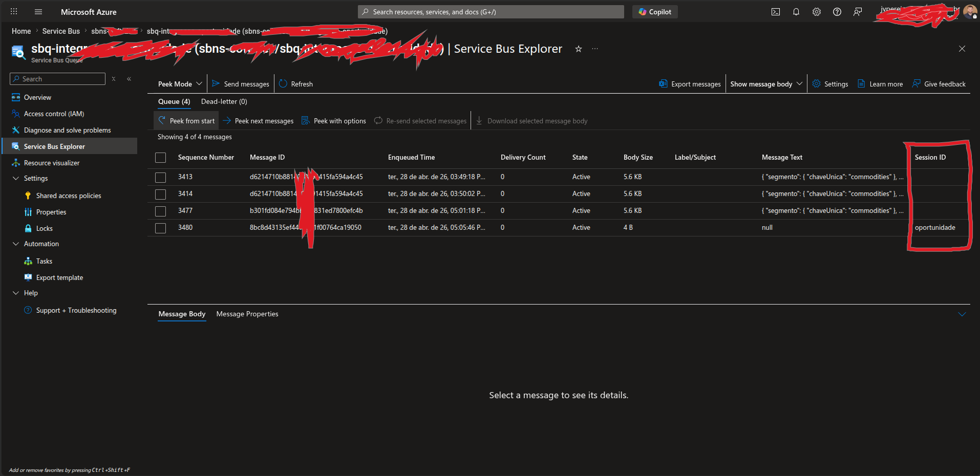This screenshot has width=980, height=476.
Task: Open Service Bus Explorer in sidebar
Action: click(x=70, y=146)
